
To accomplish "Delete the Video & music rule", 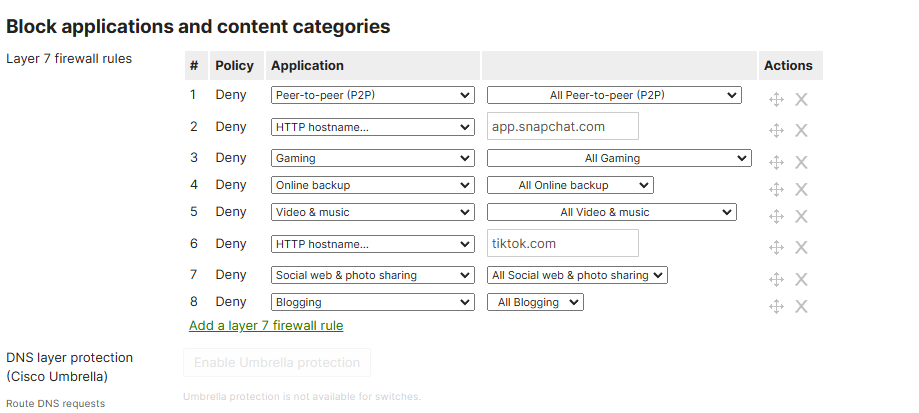I will [801, 216].
